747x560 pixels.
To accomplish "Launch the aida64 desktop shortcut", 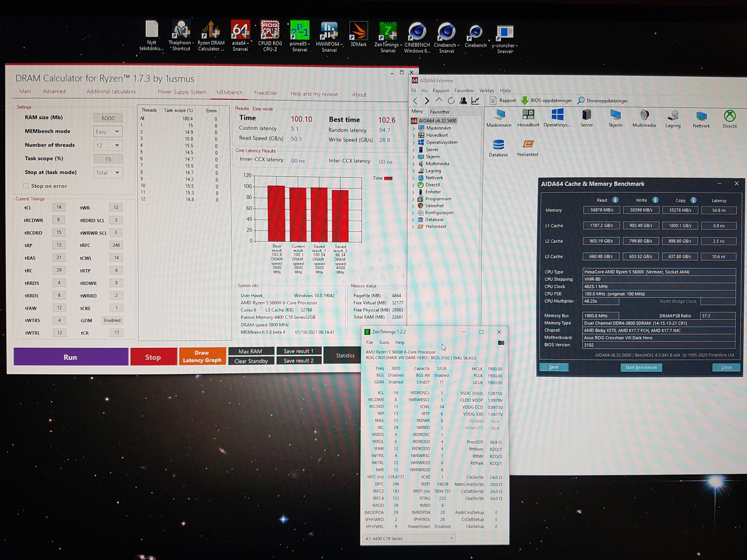I will [240, 36].
